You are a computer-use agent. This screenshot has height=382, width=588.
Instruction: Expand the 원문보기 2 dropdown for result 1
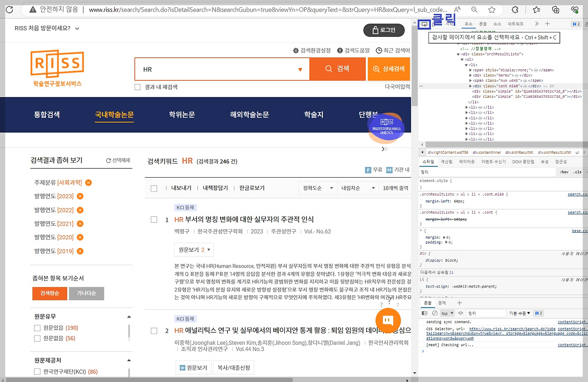[194, 250]
